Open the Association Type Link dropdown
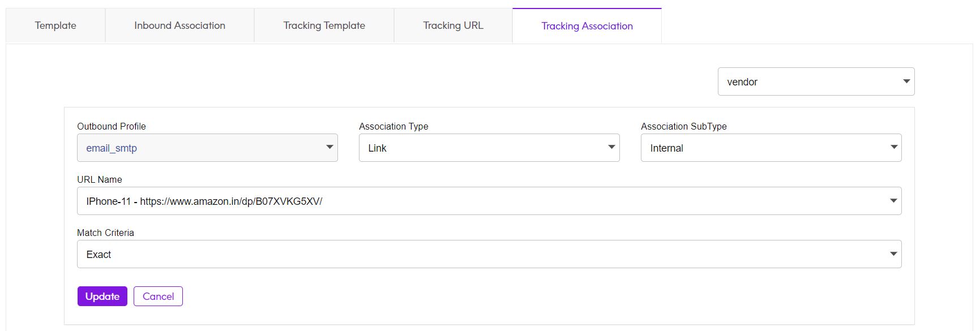 point(489,148)
